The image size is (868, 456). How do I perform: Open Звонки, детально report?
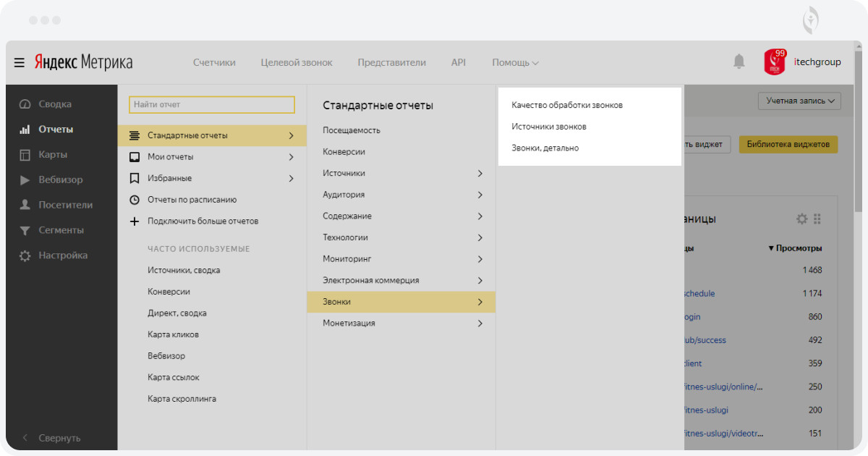click(545, 148)
